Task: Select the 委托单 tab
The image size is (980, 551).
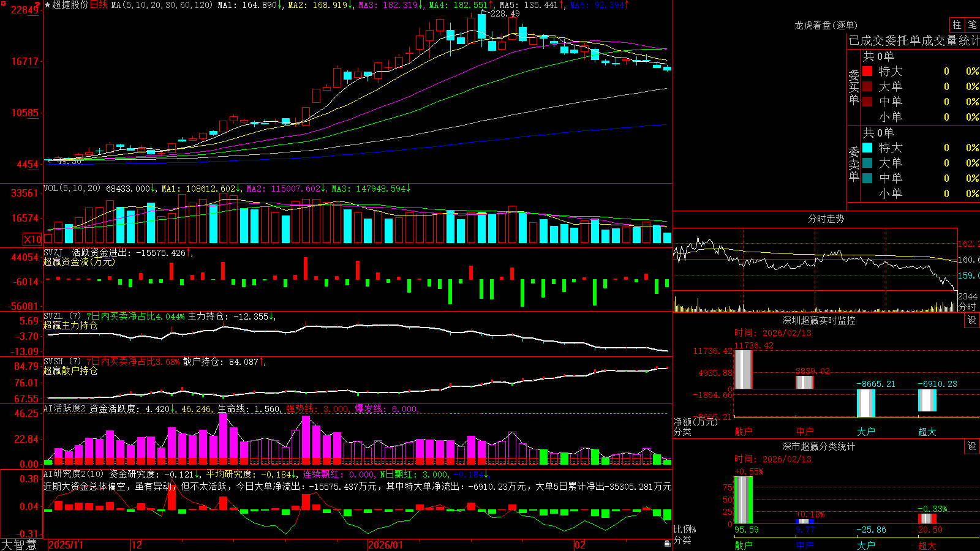Action: (x=903, y=40)
